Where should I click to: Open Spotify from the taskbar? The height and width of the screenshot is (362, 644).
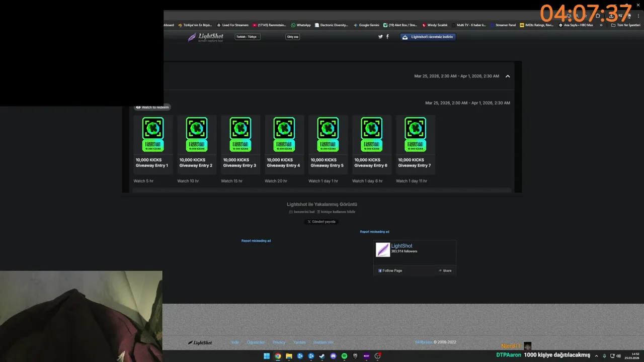[344, 356]
